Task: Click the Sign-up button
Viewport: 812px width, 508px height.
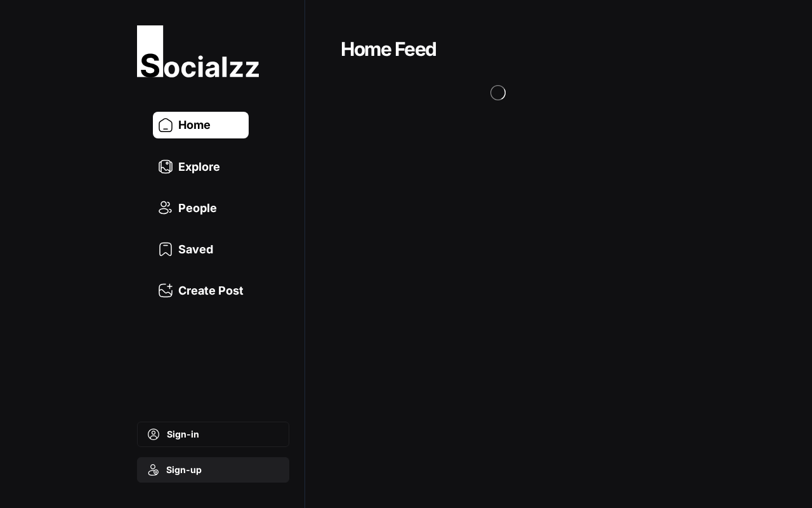Action: [x=213, y=470]
